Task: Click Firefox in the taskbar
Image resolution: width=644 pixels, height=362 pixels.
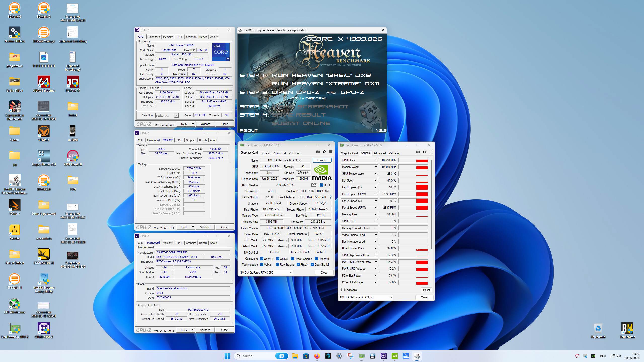Action: tap(317, 356)
